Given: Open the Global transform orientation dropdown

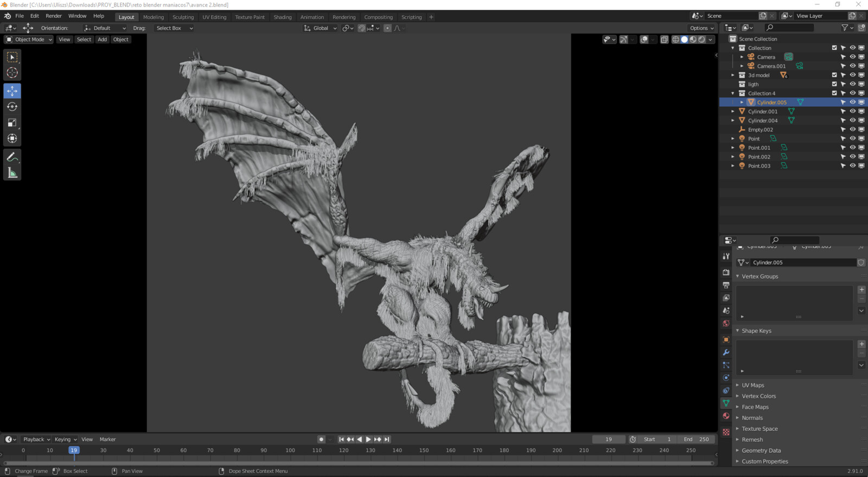Looking at the screenshot, I should pos(320,28).
